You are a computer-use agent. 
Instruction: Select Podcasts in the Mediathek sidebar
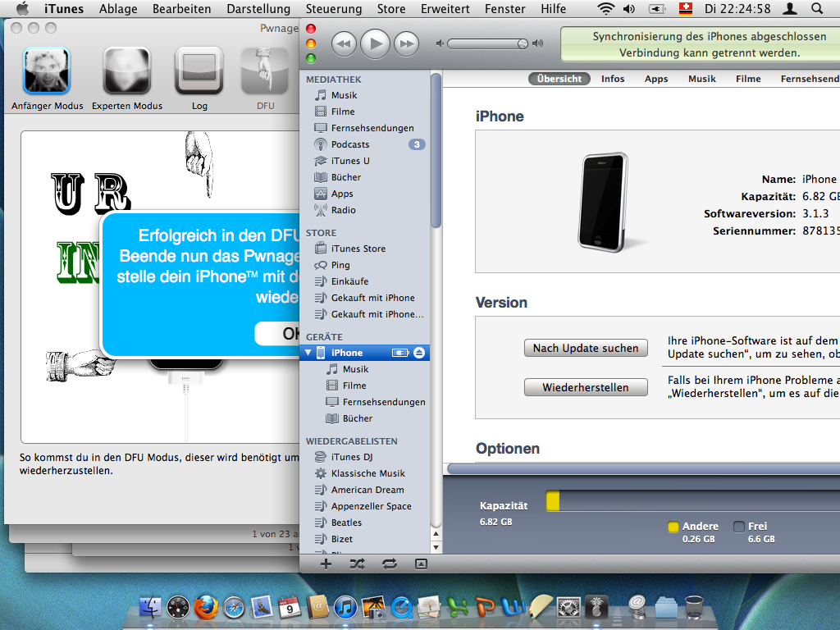(350, 144)
